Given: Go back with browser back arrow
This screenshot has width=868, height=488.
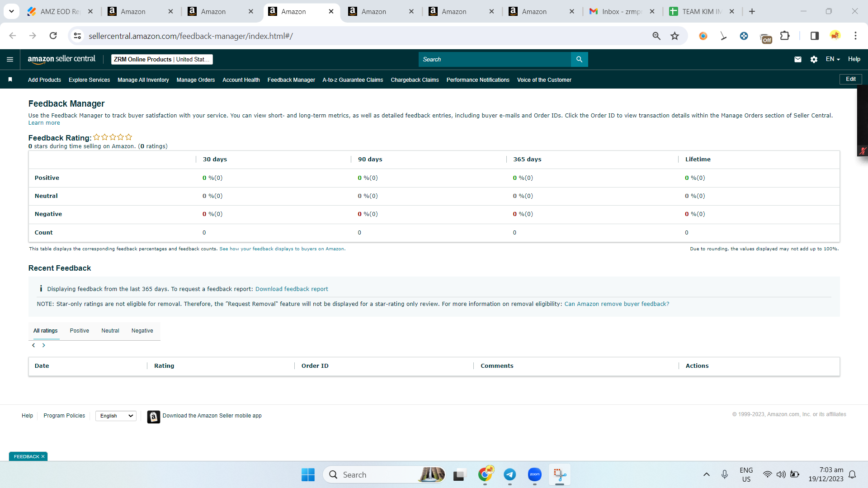Looking at the screenshot, I should 13,36.
